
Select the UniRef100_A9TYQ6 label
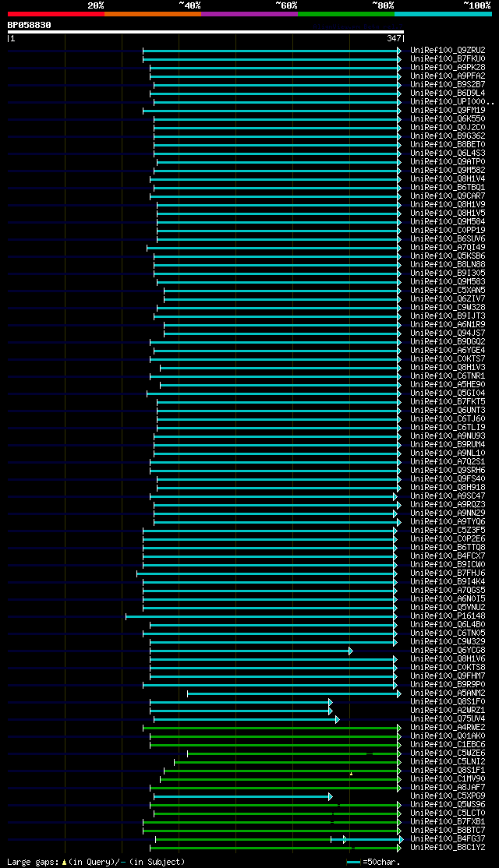pos(448,522)
